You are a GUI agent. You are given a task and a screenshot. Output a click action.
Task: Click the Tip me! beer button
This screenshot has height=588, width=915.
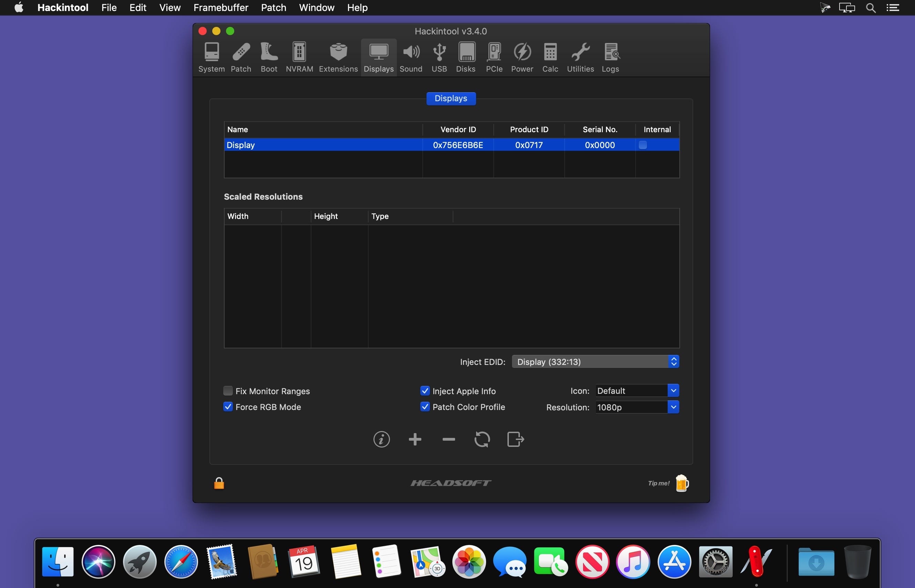[x=681, y=483]
